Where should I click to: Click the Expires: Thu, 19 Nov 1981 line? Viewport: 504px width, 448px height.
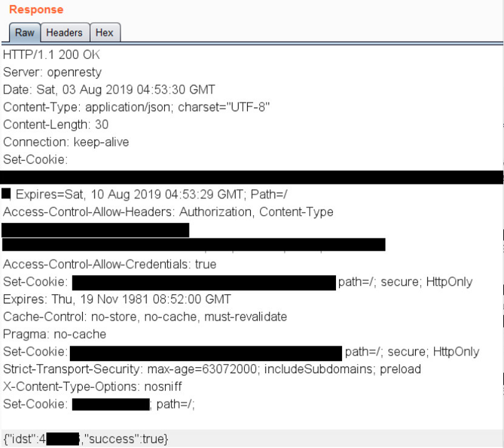[117, 299]
